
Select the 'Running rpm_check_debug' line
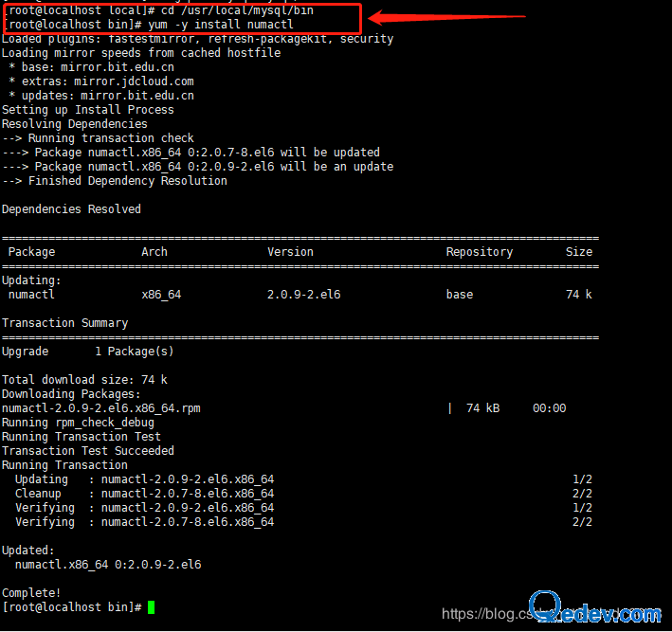click(78, 423)
